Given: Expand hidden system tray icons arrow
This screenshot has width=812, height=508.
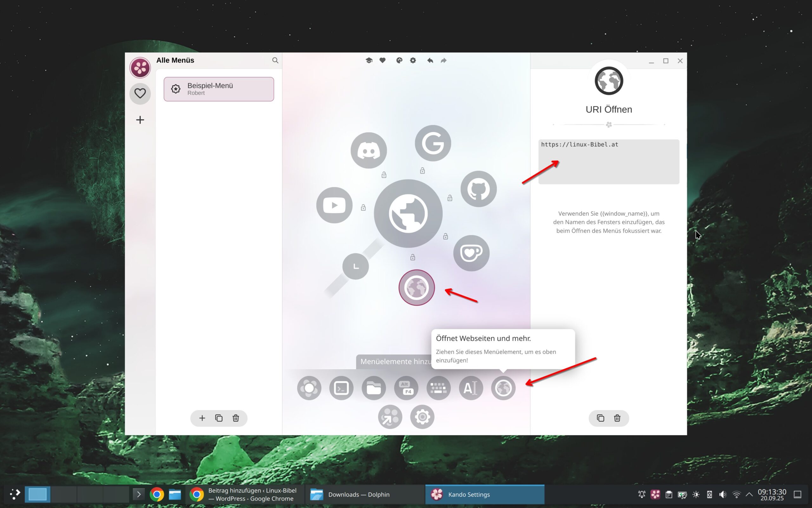Looking at the screenshot, I should pyautogui.click(x=749, y=495).
